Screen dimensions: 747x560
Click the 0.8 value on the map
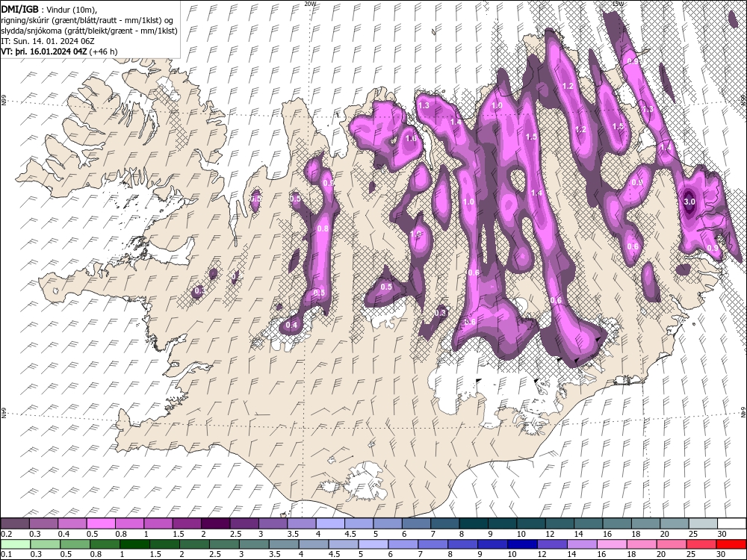pyautogui.click(x=323, y=228)
